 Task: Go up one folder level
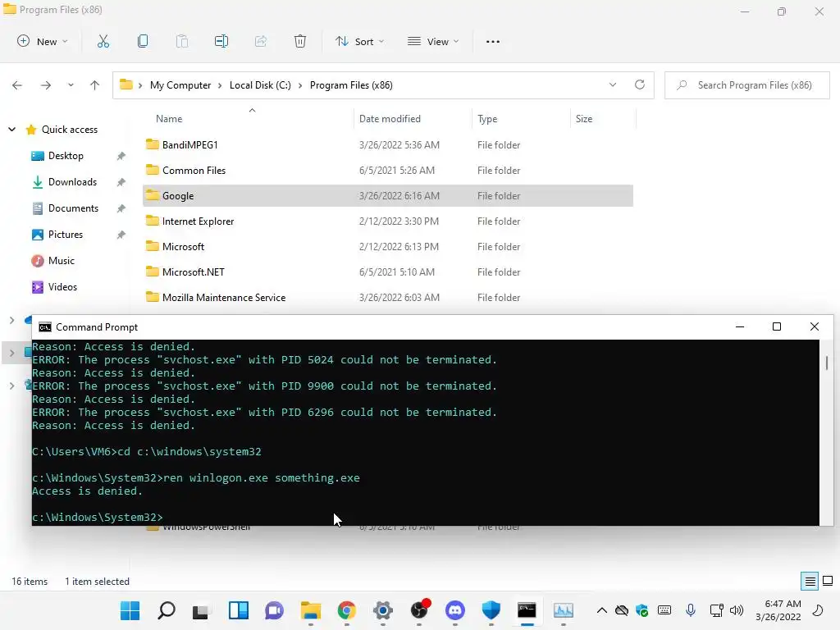[x=95, y=85]
